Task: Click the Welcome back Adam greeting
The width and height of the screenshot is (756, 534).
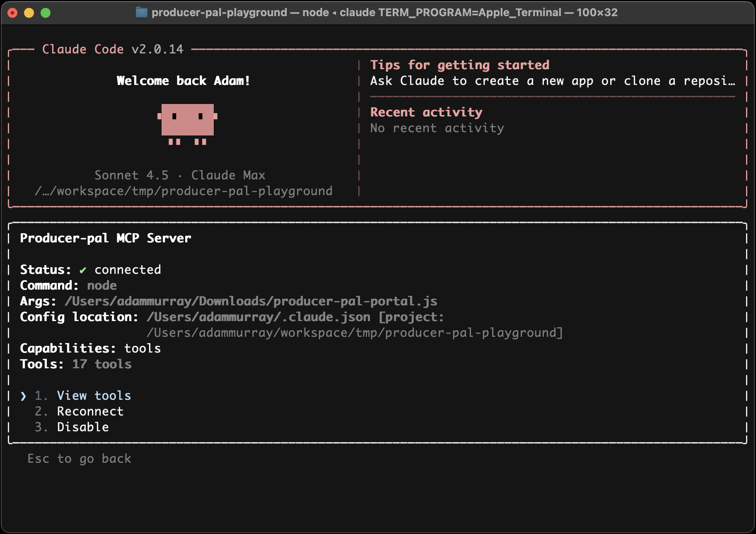Action: [184, 80]
